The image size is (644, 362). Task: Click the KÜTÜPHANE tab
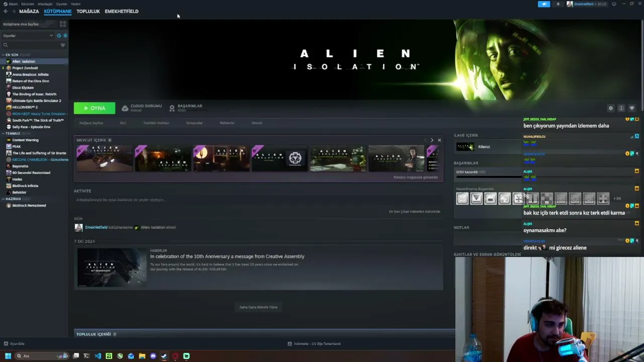pos(57,11)
